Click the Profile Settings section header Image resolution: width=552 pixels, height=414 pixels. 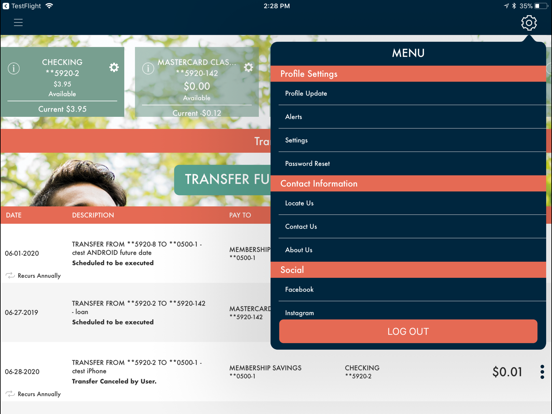[408, 74]
